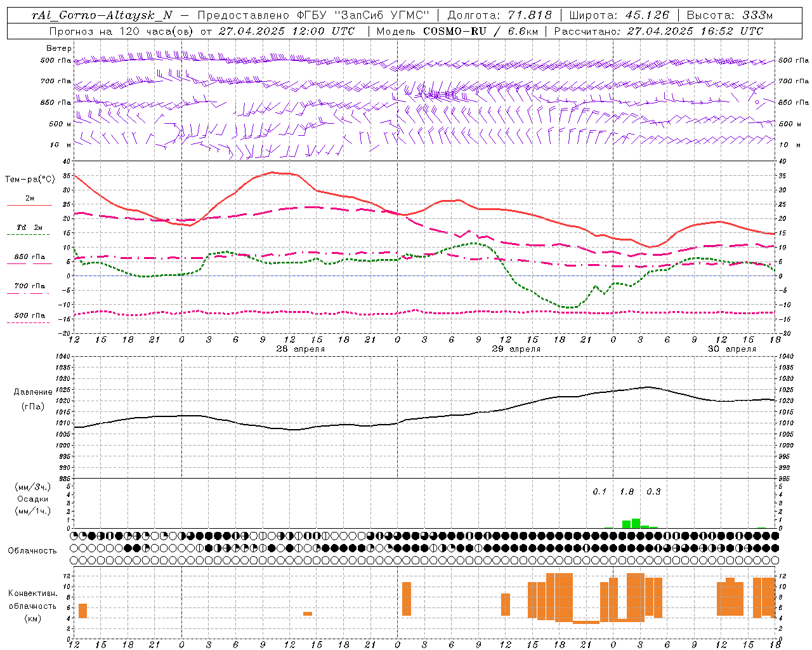The image size is (812, 650).
Task: Click 985 on the right pressure axis
Action: [x=785, y=479]
